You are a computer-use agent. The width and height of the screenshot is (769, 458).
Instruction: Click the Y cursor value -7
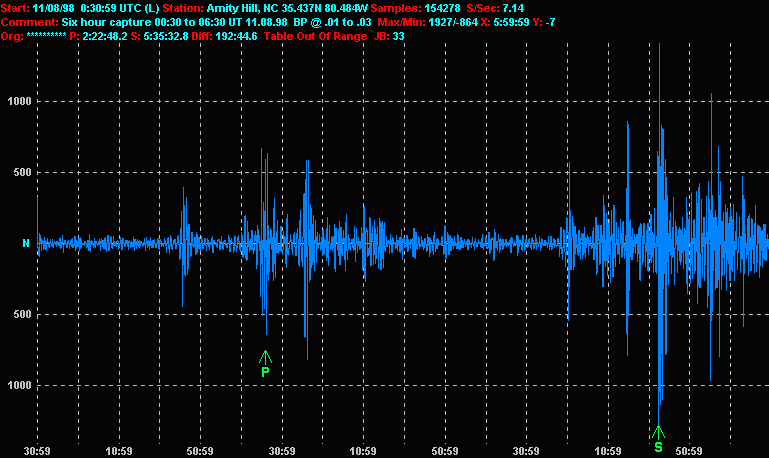[x=550, y=22]
